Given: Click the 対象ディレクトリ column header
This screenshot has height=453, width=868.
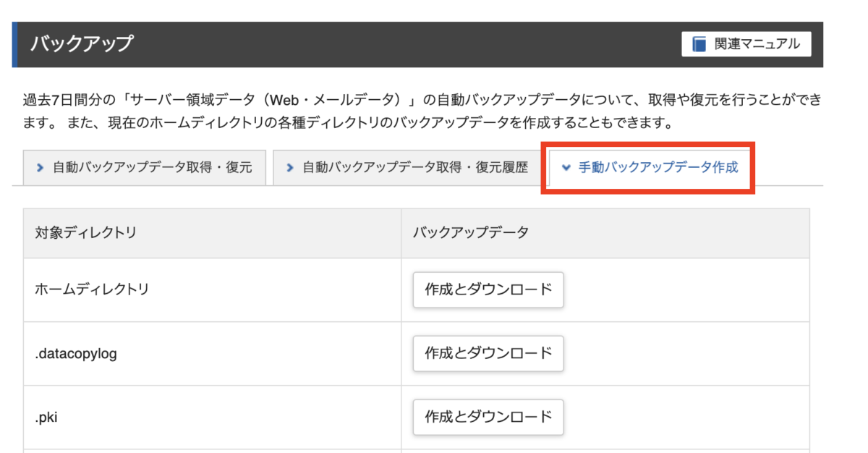Looking at the screenshot, I should [85, 233].
